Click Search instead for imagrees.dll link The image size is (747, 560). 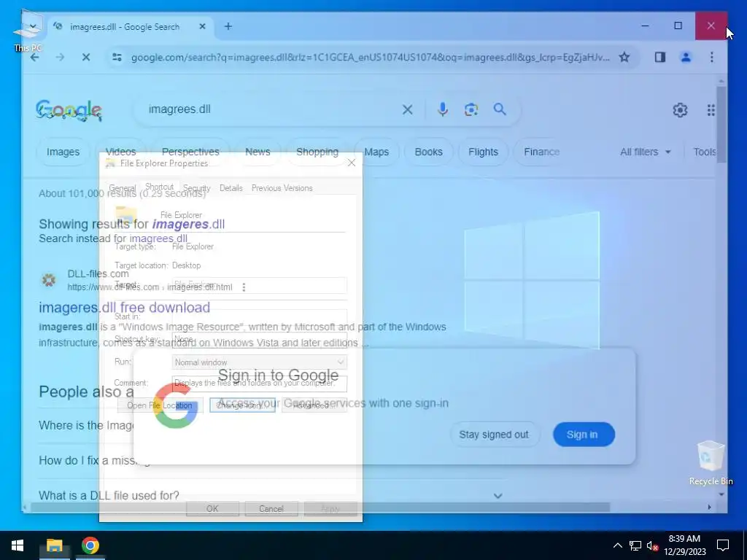coord(158,238)
